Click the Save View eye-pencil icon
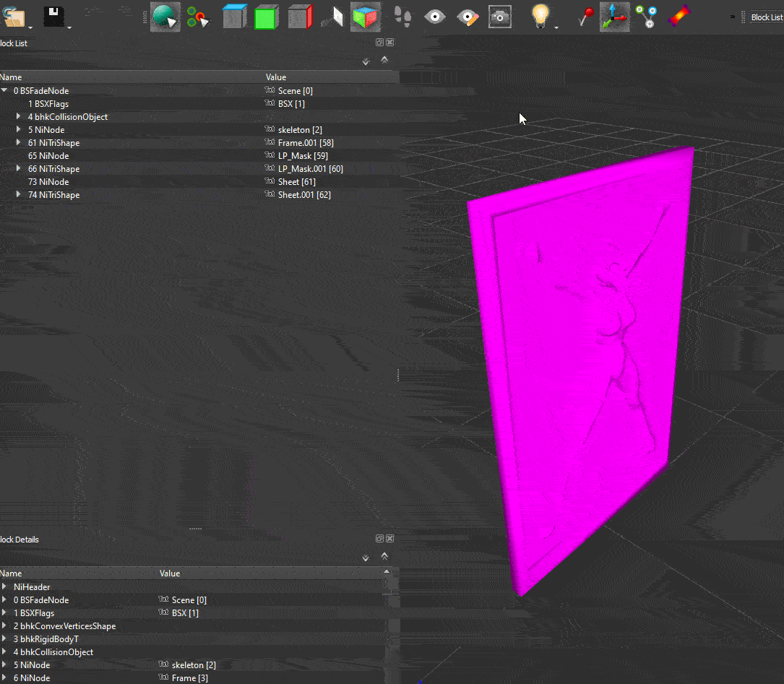Screen dimensions: 784x684 pos(468,17)
